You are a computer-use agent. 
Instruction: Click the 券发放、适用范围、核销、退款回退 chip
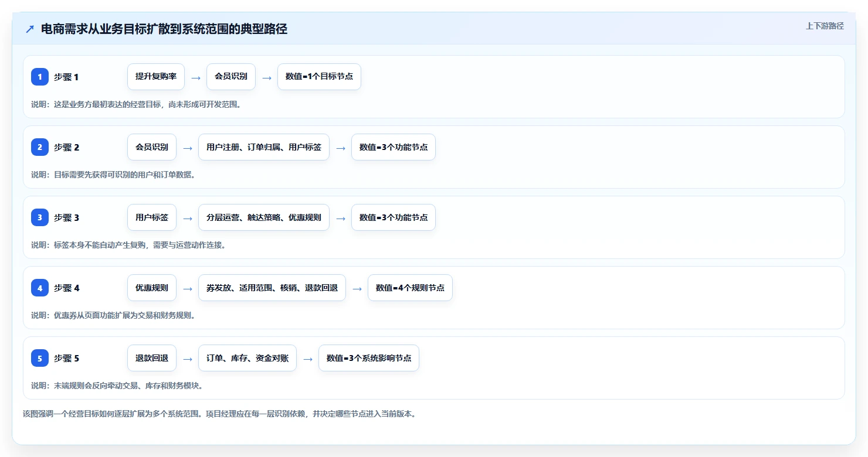[x=272, y=288]
